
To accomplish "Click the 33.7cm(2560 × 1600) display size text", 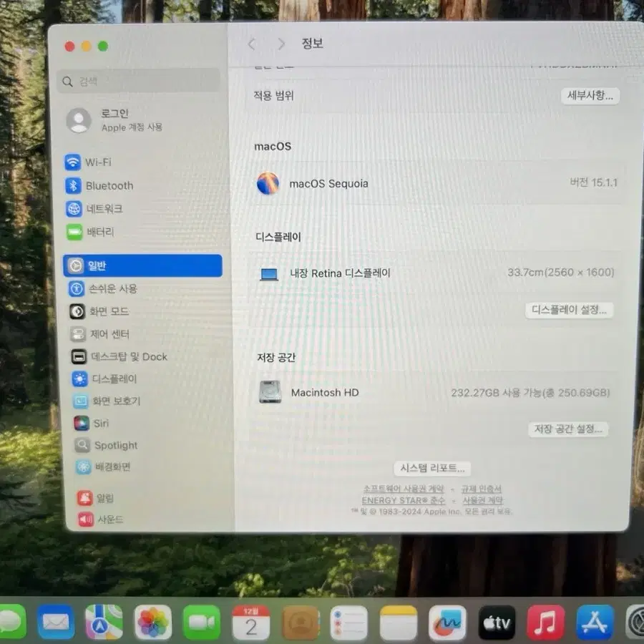I will [560, 273].
